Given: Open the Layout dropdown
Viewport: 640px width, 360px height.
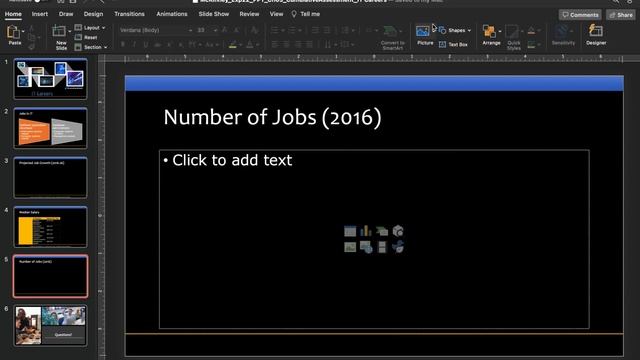Looking at the screenshot, I should (x=90, y=28).
